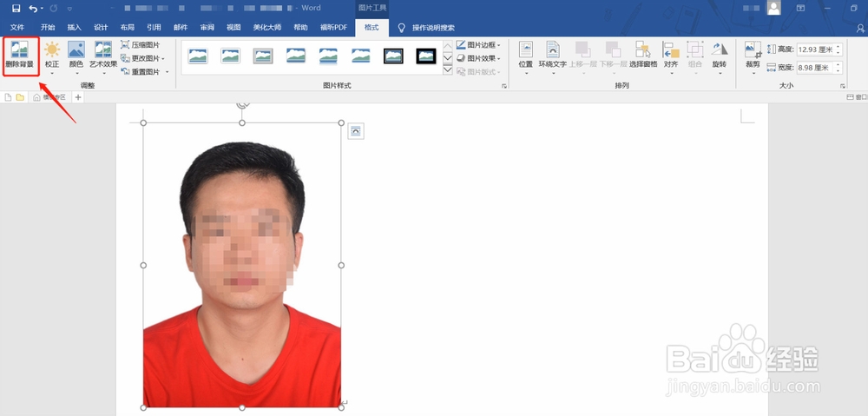The height and width of the screenshot is (416, 868).
Task: Click the user account avatar icon
Action: [773, 8]
